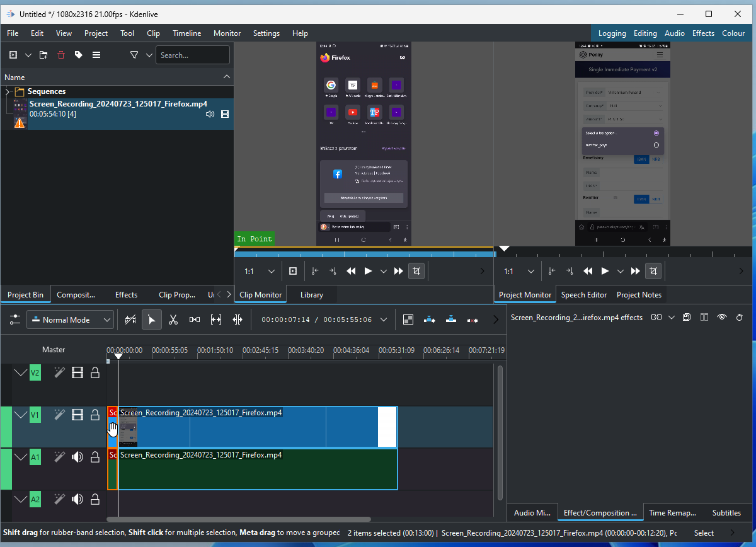This screenshot has height=547, width=756.
Task: Set zone in point in Project Monitor
Action: click(x=552, y=271)
